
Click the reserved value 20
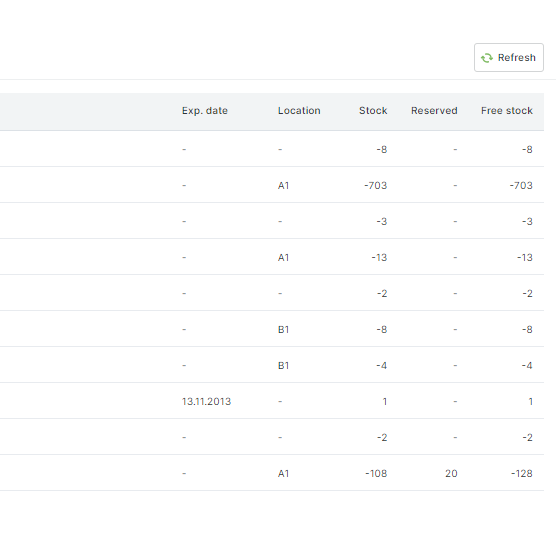pyautogui.click(x=451, y=473)
